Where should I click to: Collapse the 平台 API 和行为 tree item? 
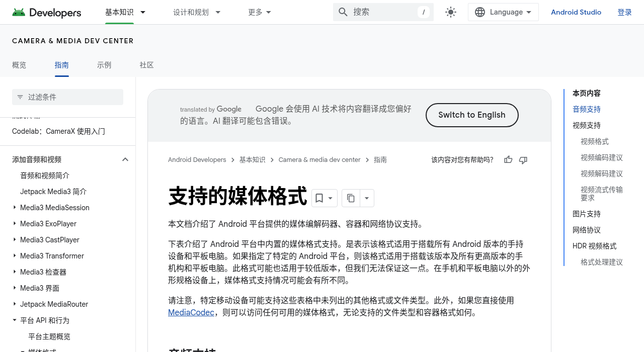click(15, 320)
